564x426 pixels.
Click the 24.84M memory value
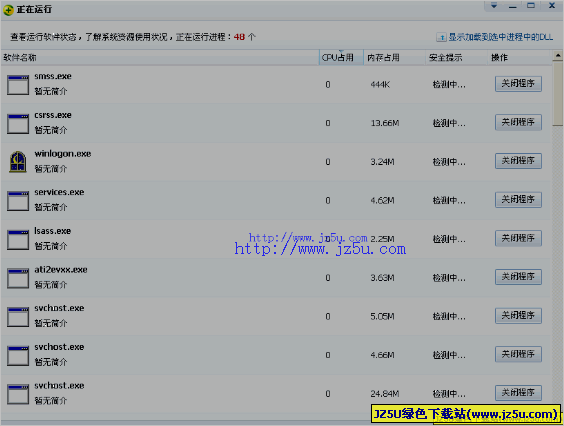pos(385,394)
